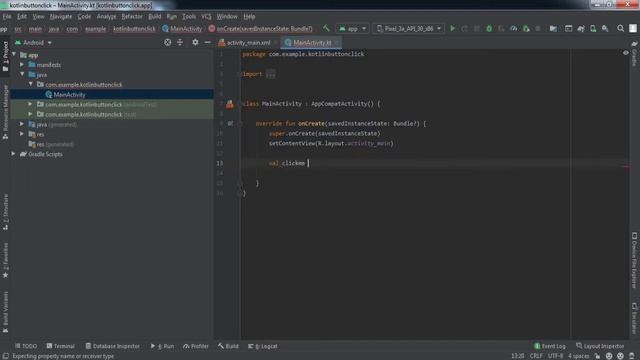Collapse the app module node
Image resolution: width=640 pixels, height=360 pixels.
14,54
